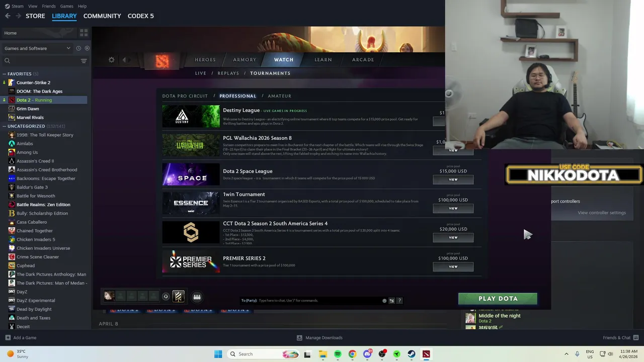This screenshot has width=644, height=362.
Task: Open View controller settings link
Action: [x=602, y=213]
